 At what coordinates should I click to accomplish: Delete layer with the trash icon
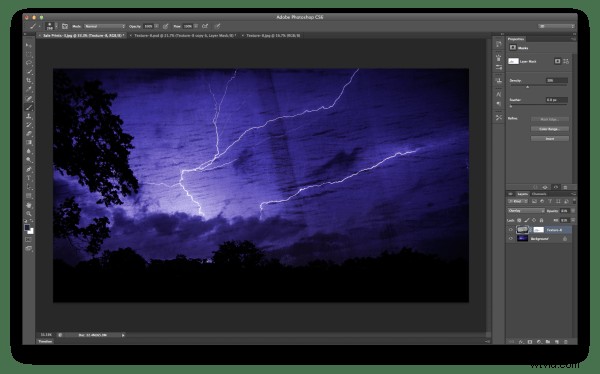tap(566, 341)
